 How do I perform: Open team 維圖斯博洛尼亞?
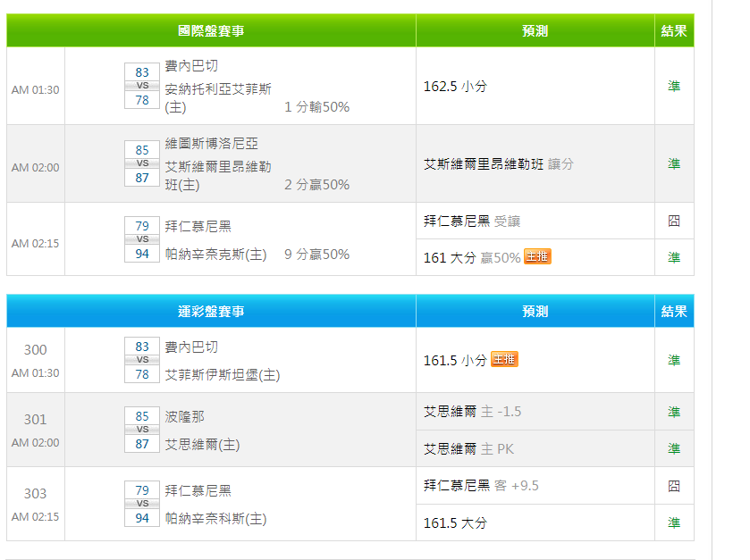pos(212,143)
